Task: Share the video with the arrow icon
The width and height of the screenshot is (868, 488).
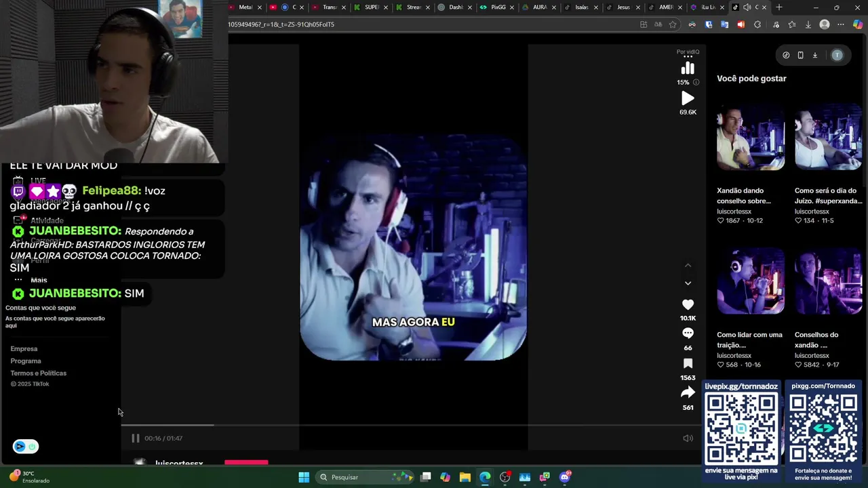Action: 688,392
